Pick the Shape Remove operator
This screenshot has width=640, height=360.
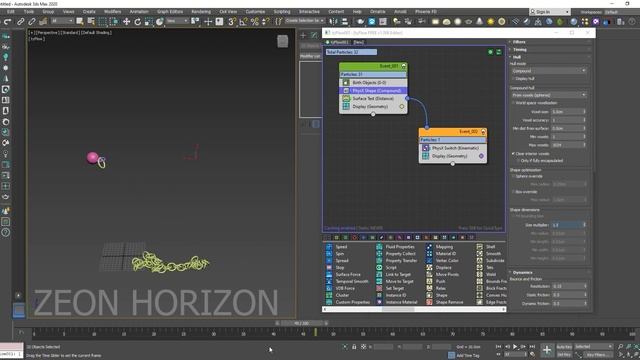click(445, 302)
